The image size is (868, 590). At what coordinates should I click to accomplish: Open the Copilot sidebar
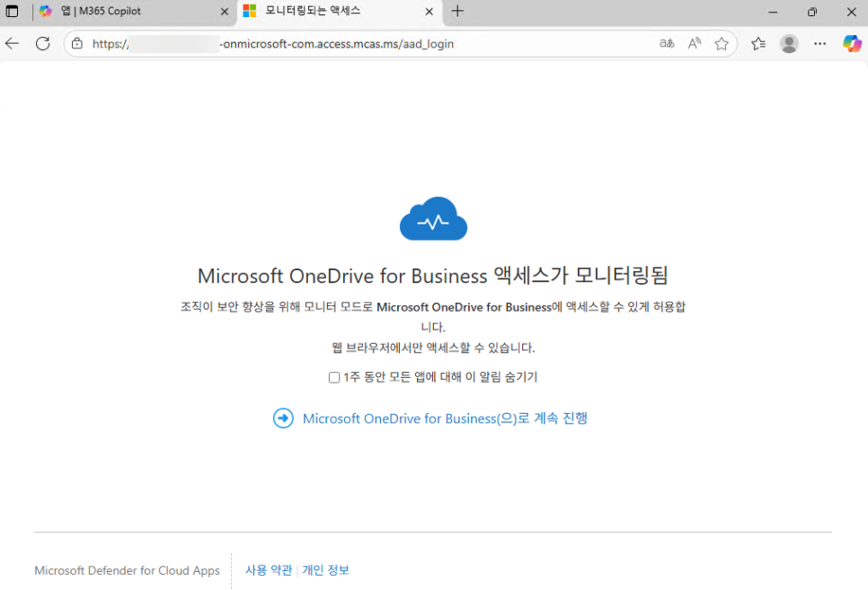point(852,44)
